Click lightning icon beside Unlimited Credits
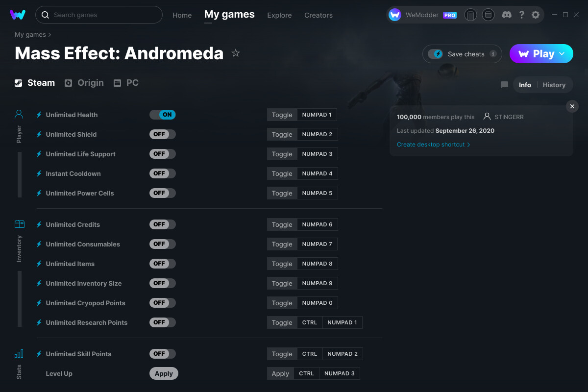Image resolution: width=588 pixels, height=392 pixels. (39, 224)
